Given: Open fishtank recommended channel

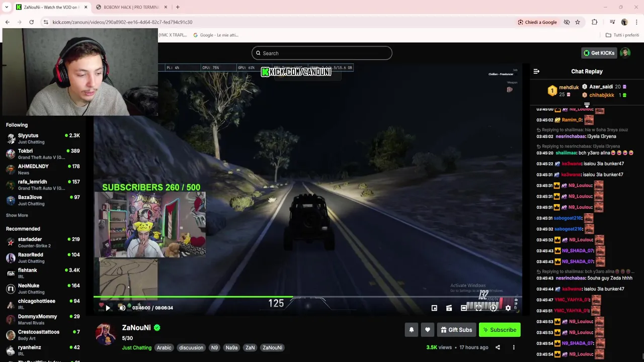Looking at the screenshot, I should click(43, 273).
